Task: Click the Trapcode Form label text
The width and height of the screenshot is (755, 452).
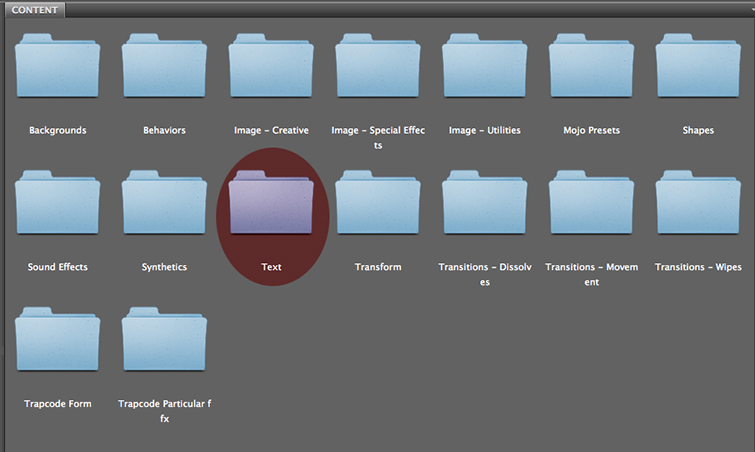Action: coord(58,404)
